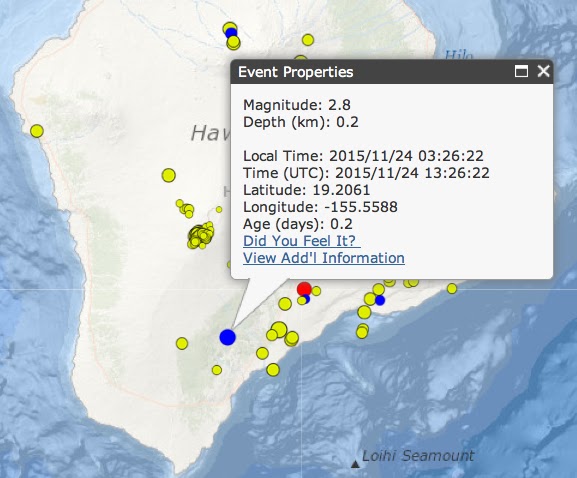Click the Age (days): 0.2 text

click(298, 224)
